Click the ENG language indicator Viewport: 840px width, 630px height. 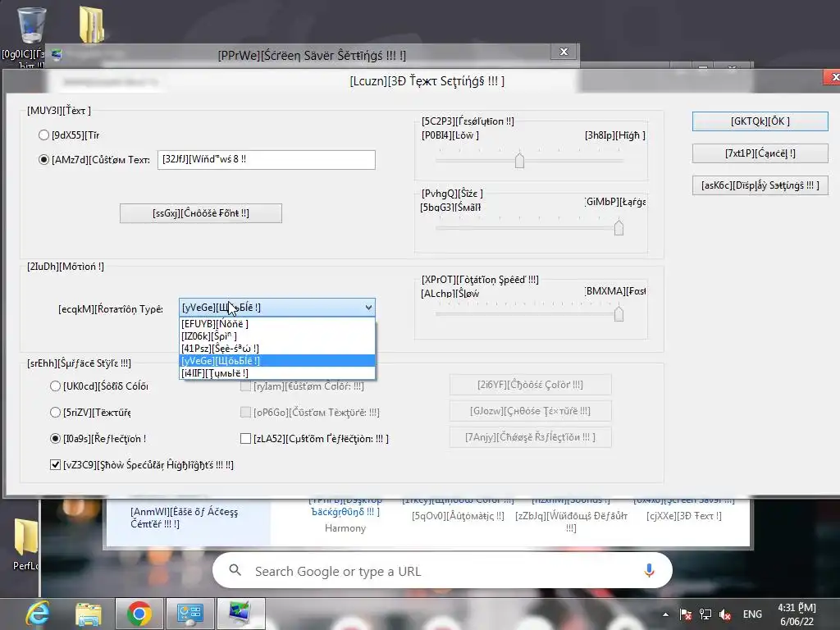752,614
